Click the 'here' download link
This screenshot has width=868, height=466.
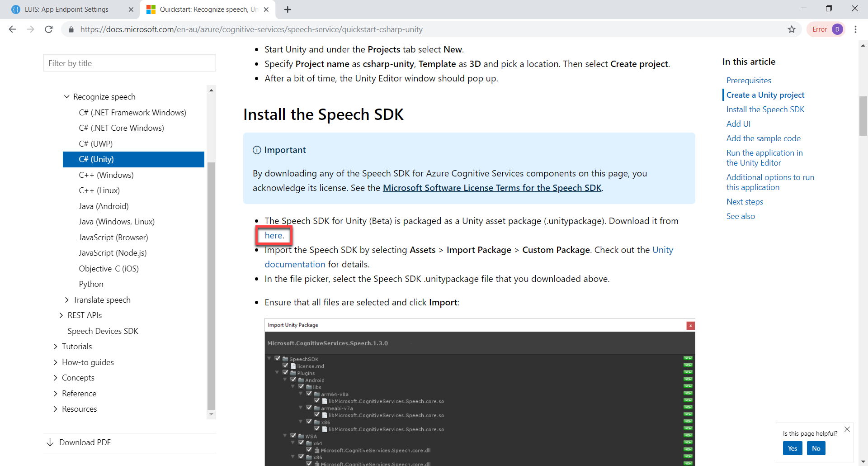(x=274, y=235)
